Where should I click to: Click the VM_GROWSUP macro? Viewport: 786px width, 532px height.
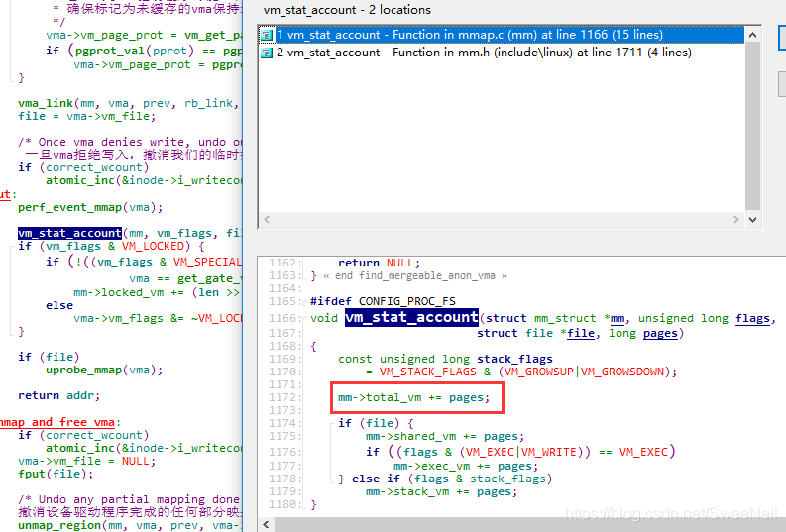(x=539, y=372)
